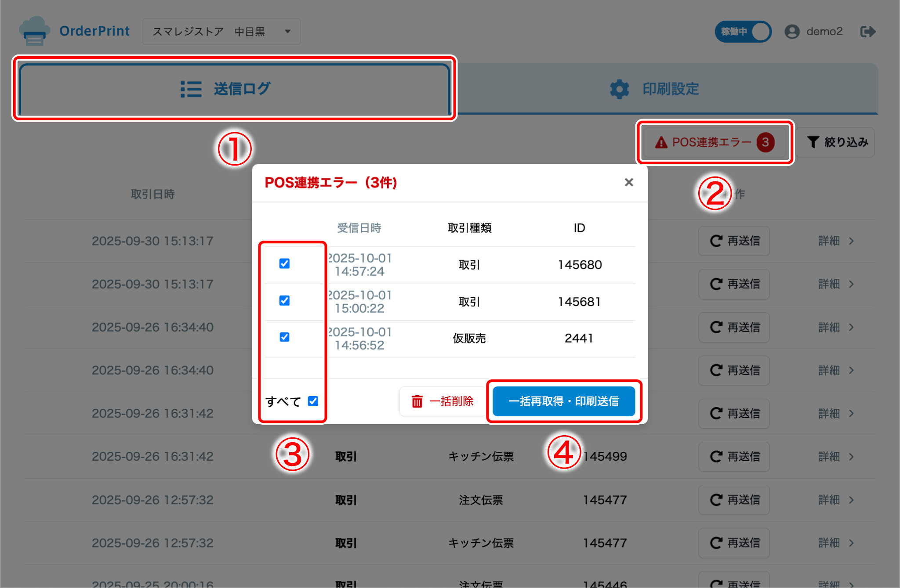
Task: Uncheck the checkbox for ID 145681
Action: (284, 300)
